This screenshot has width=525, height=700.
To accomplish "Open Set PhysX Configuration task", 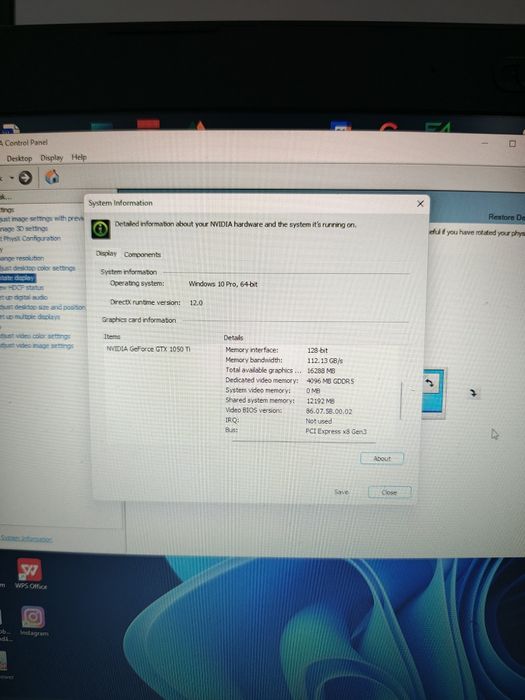I will pos(30,238).
